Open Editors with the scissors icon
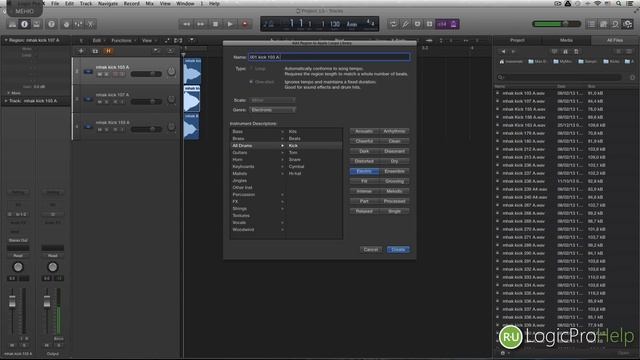The image size is (640, 360). point(91,24)
